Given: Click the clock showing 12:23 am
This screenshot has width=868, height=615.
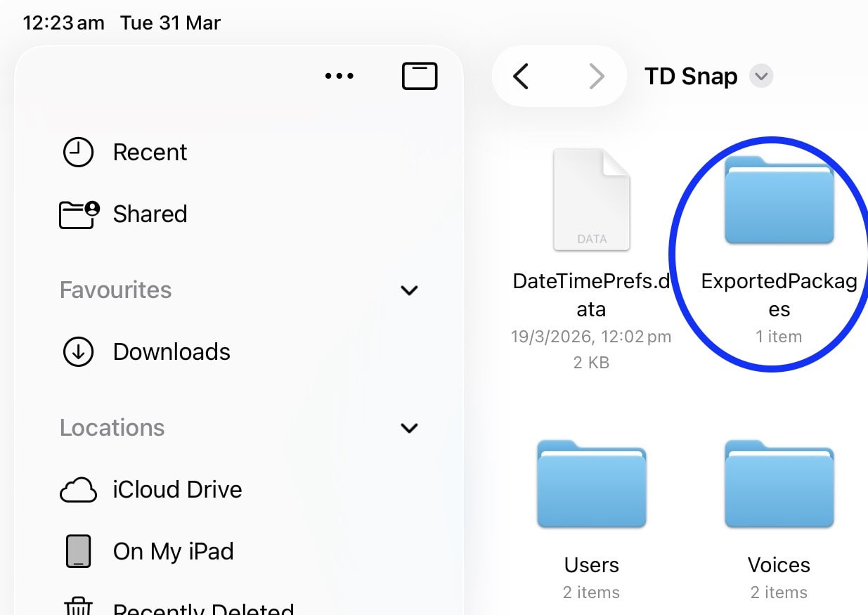Looking at the screenshot, I should (x=63, y=22).
